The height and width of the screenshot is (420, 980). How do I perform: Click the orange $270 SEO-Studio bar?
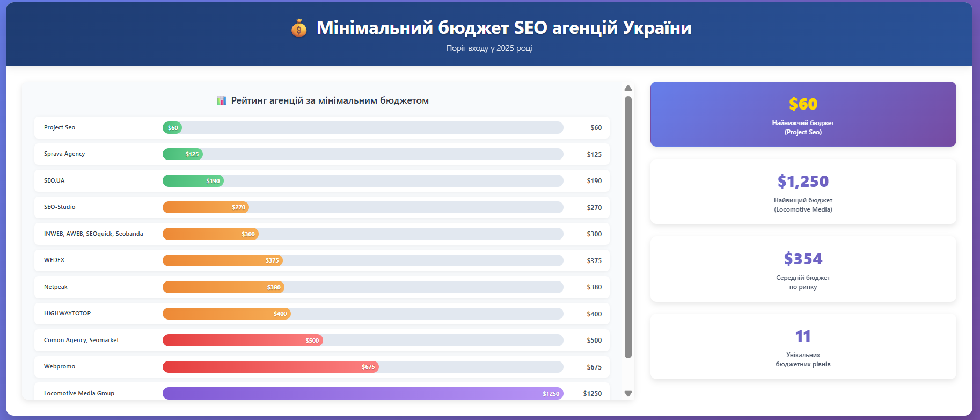coord(206,207)
